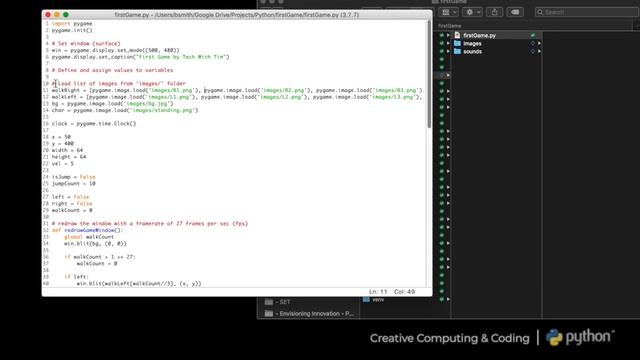Select the firstGame tab in Finder
640x360 pixels.
pos(449,26)
